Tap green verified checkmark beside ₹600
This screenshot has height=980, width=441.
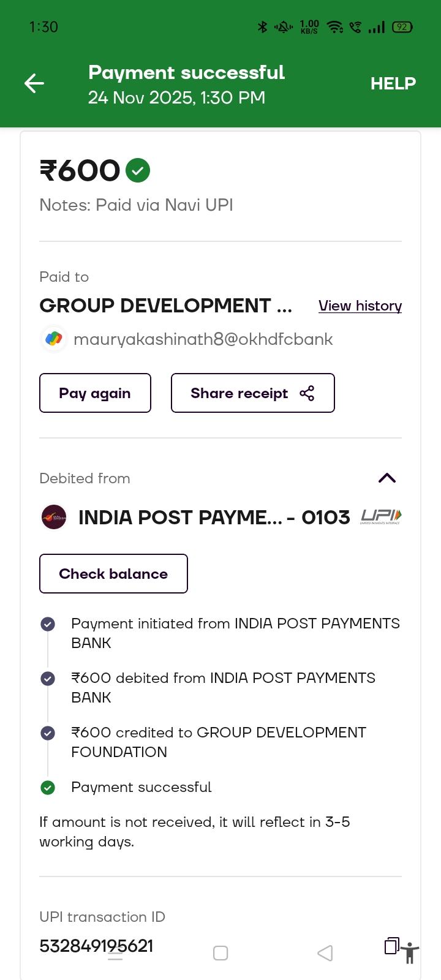coord(138,170)
